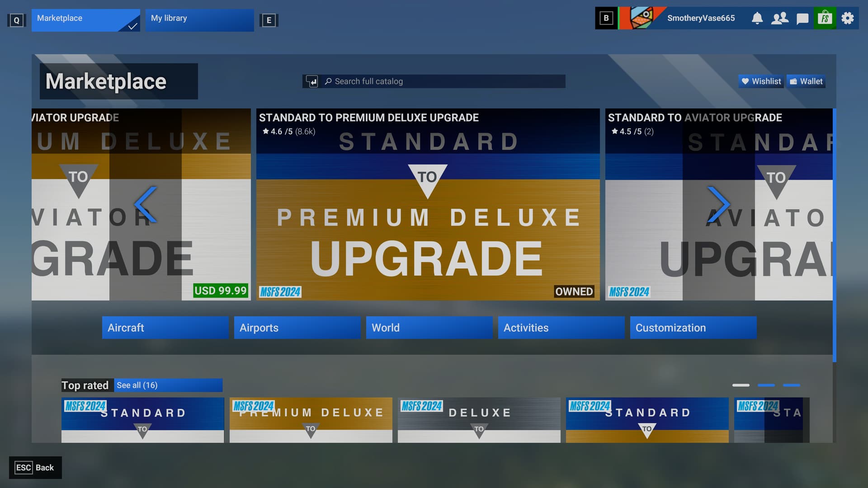Switch to My library tab
This screenshot has width=868, height=488.
click(x=200, y=20)
